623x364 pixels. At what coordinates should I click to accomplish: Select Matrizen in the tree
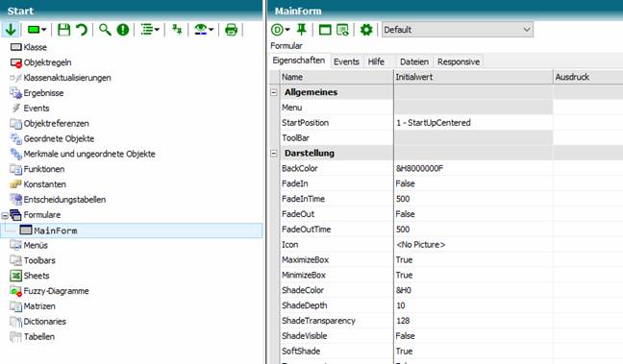click(39, 306)
